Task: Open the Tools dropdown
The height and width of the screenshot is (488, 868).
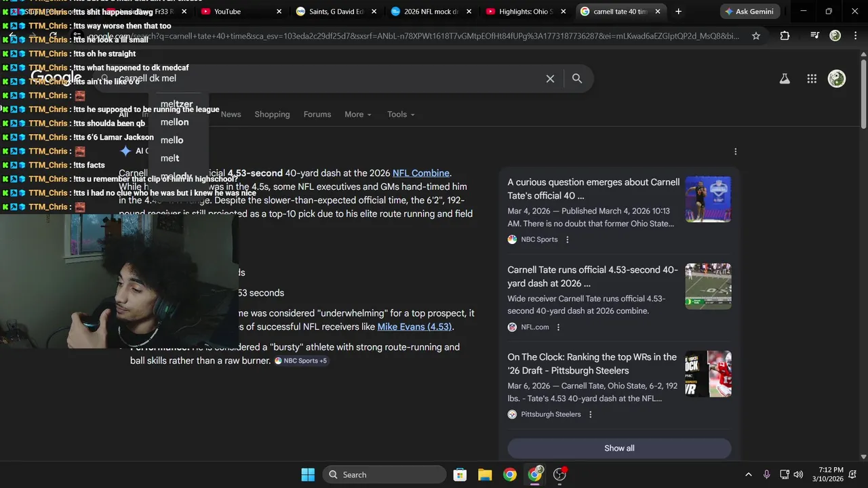Action: 401,115
